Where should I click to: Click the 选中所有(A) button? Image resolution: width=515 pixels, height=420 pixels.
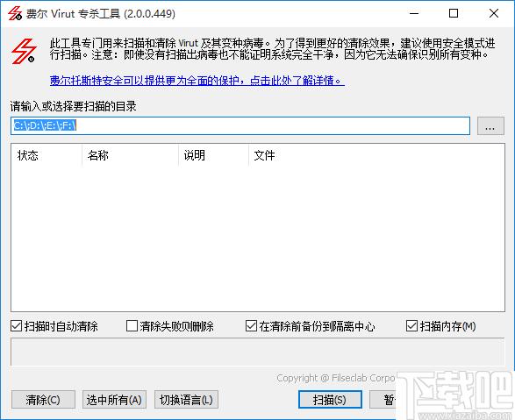(x=114, y=400)
